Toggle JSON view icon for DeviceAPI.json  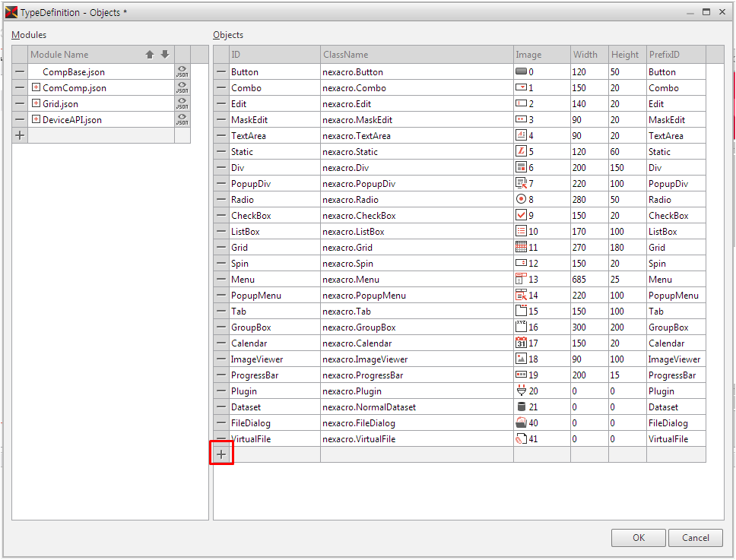click(x=182, y=120)
